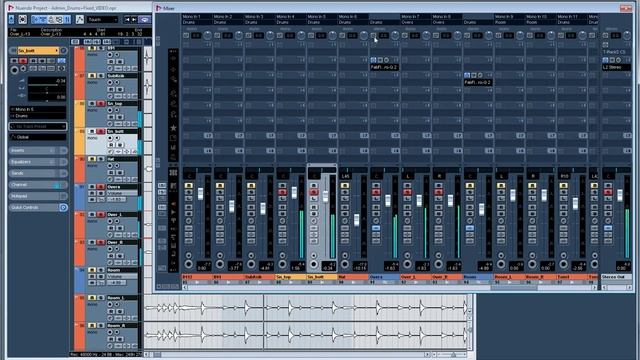Select the Sn_top channel name label in the mixer
This screenshot has height=360, width=640.
tap(291, 277)
